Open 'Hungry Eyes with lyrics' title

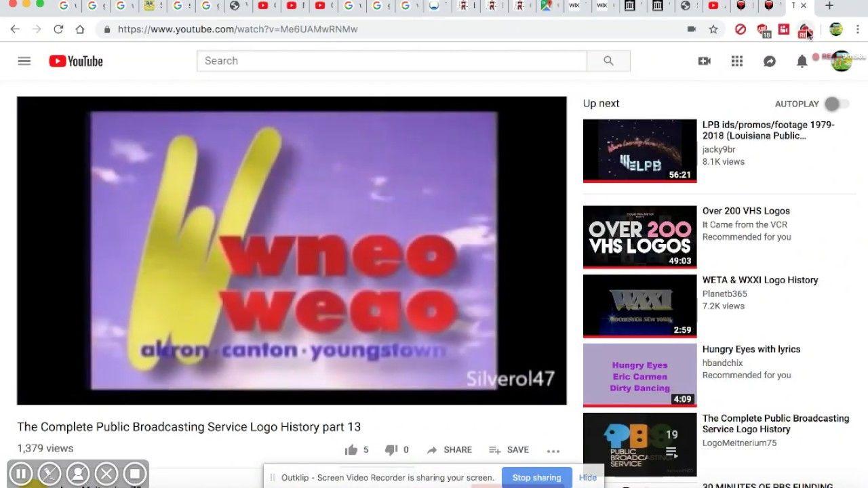[751, 349]
